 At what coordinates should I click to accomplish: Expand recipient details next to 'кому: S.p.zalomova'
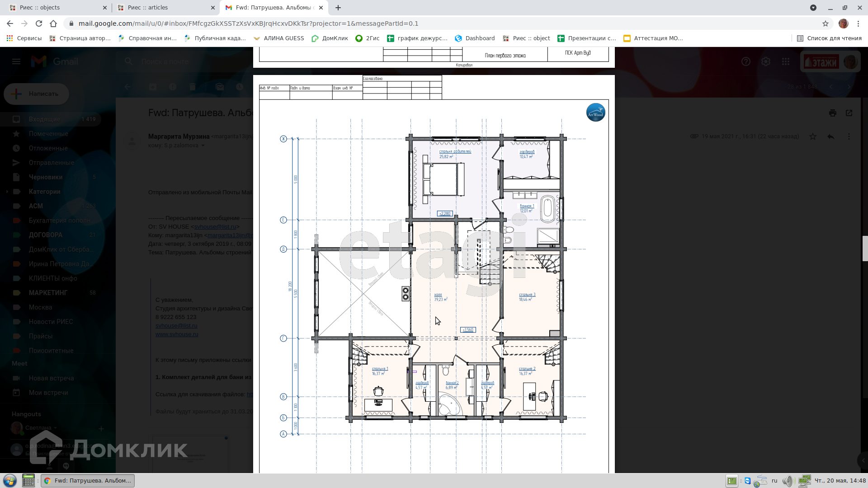[x=203, y=145]
